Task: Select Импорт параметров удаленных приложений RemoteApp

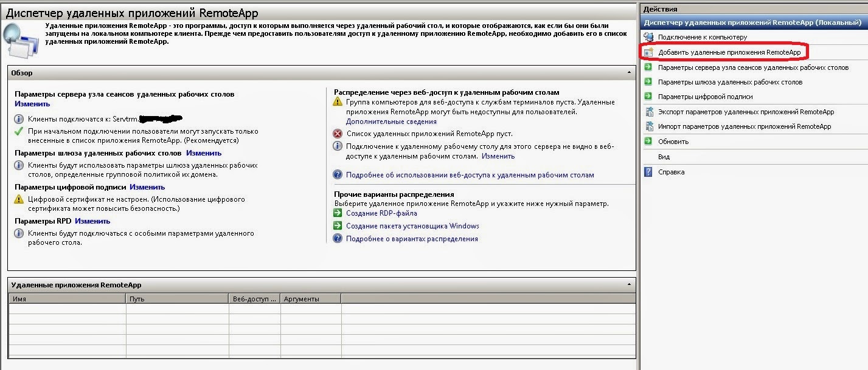Action: pos(745,126)
